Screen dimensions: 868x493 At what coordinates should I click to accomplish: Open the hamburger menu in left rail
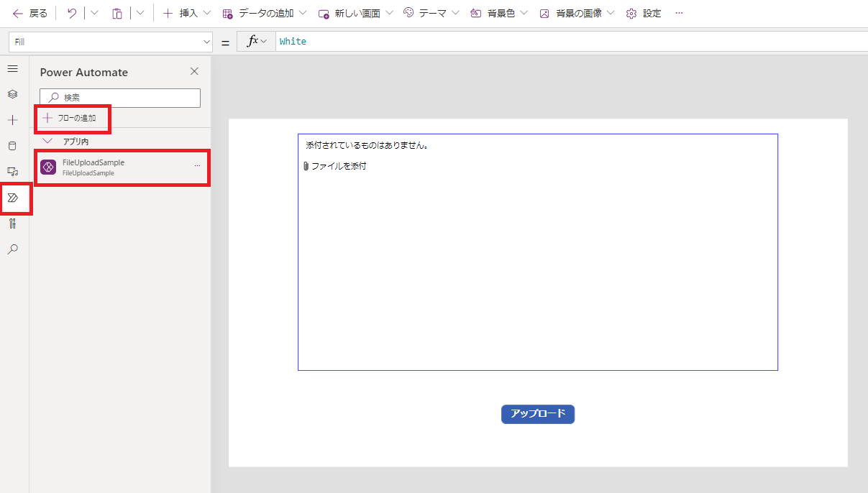coord(12,69)
